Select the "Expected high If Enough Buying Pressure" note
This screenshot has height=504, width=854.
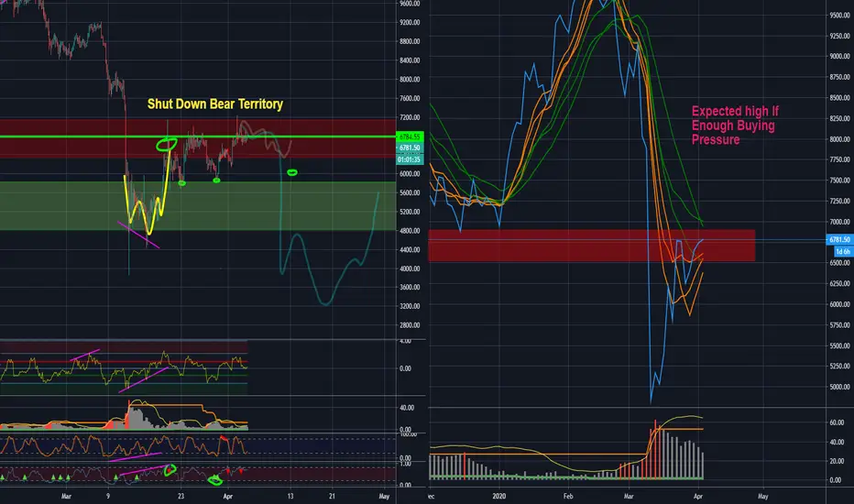click(x=735, y=126)
